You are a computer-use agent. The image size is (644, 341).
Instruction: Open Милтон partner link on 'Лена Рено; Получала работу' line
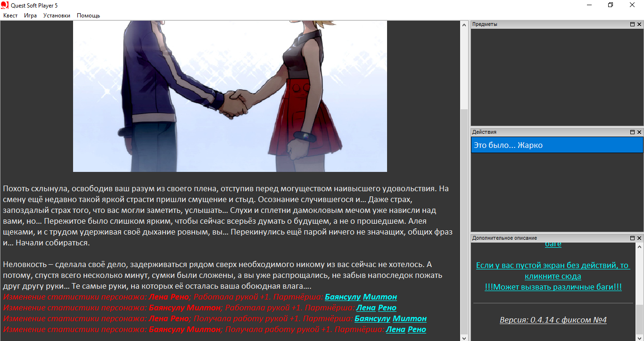pos(410,319)
